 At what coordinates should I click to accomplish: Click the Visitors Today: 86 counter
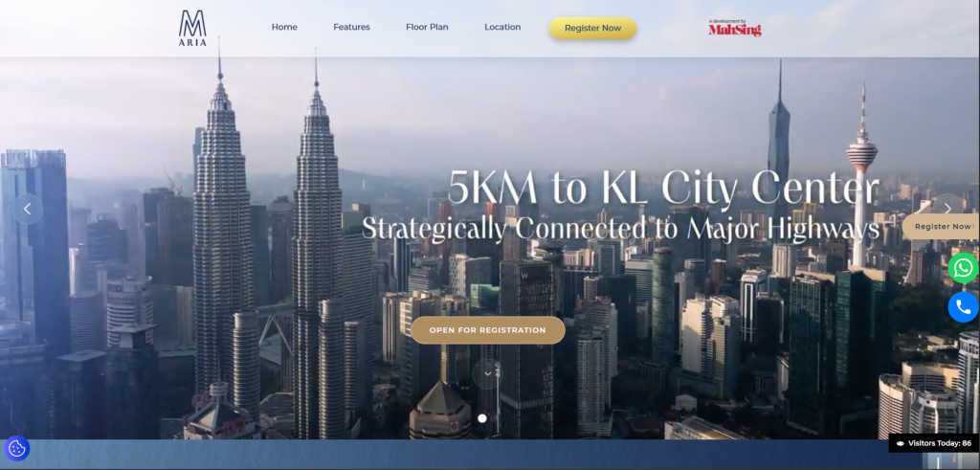click(934, 443)
